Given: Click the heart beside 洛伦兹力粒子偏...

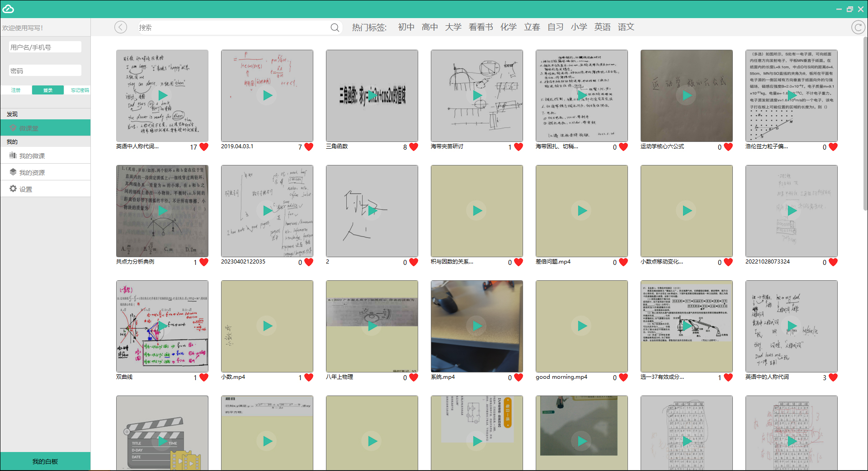Looking at the screenshot, I should coord(833,147).
